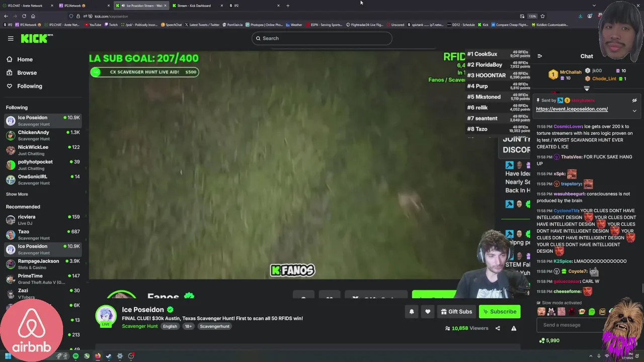This screenshot has height=362, width=644.
Task: Open ChickenAndy's channel from Following
Action: point(43,135)
